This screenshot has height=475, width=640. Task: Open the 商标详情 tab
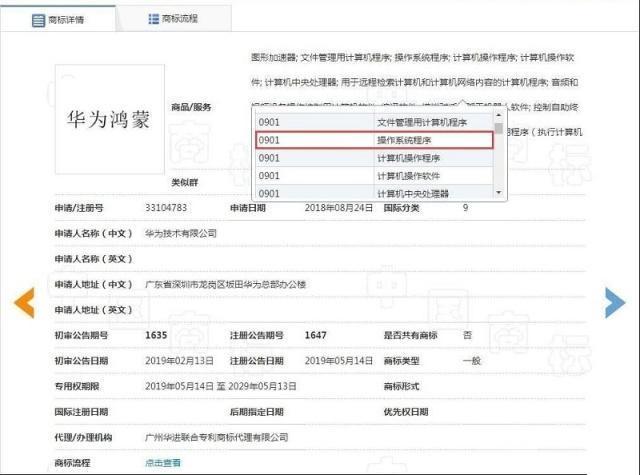(x=58, y=19)
